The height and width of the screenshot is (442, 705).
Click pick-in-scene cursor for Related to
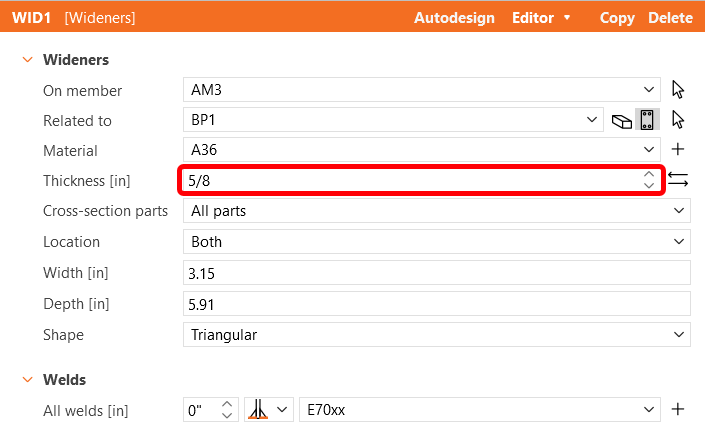[x=678, y=120]
